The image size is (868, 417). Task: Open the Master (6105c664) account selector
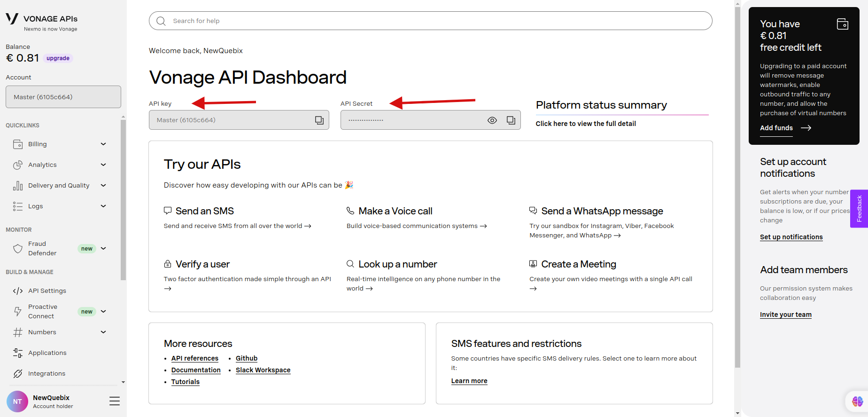(x=63, y=97)
